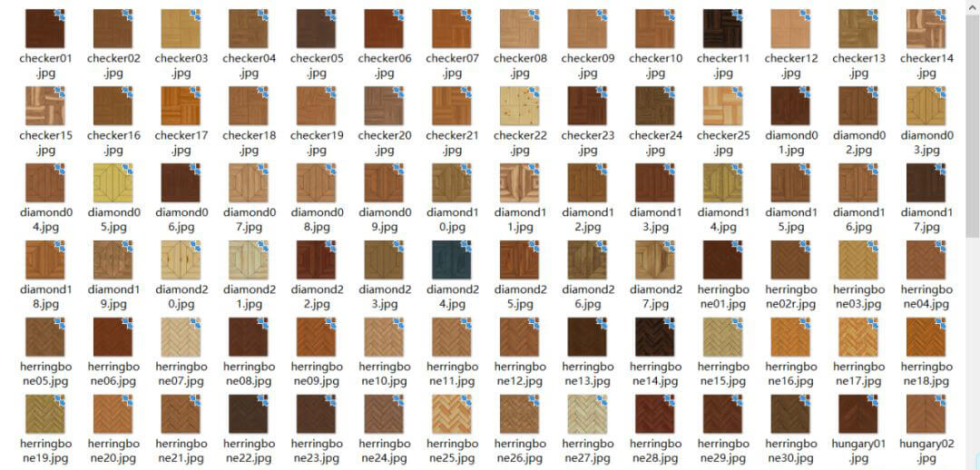The height and width of the screenshot is (470, 980).
Task: Click the checker25.jpg file name label
Action: 722,142
